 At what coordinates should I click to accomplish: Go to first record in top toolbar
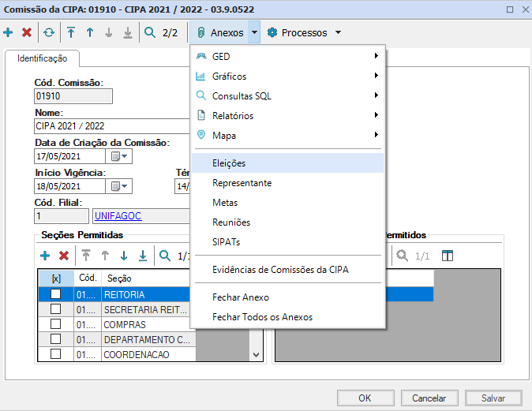pos(71,33)
